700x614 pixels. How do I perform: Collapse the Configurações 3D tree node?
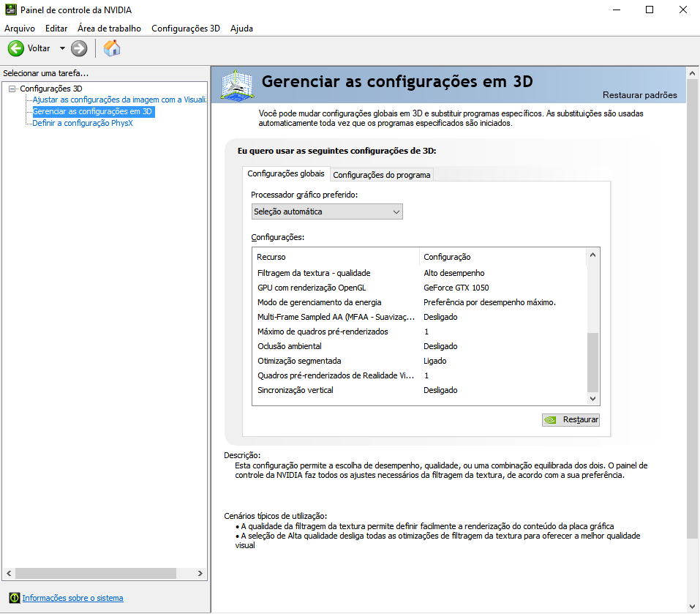[12, 89]
